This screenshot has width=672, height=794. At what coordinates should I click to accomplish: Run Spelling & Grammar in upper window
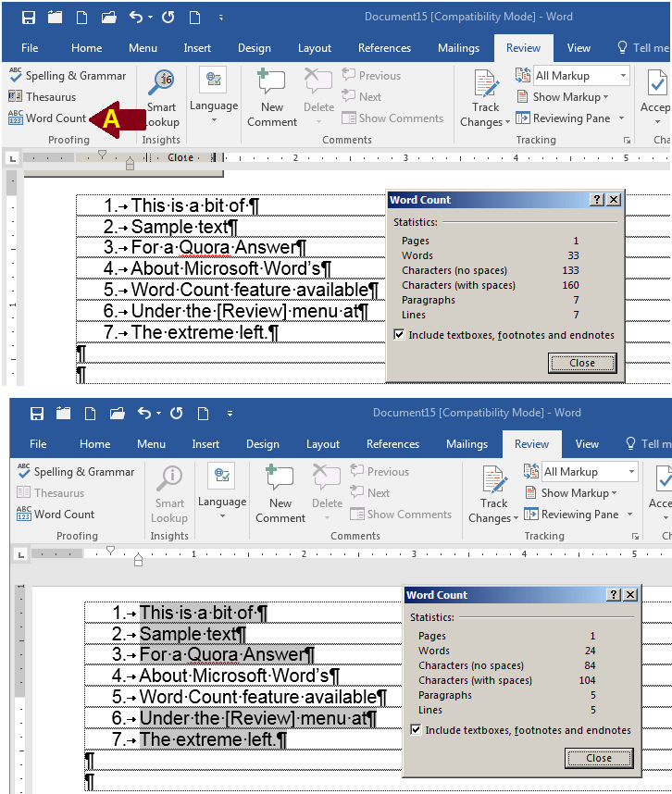point(68,76)
